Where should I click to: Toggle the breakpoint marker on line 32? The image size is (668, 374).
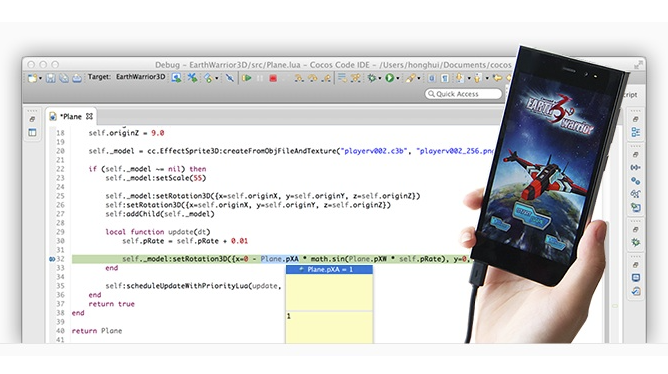pos(52,259)
